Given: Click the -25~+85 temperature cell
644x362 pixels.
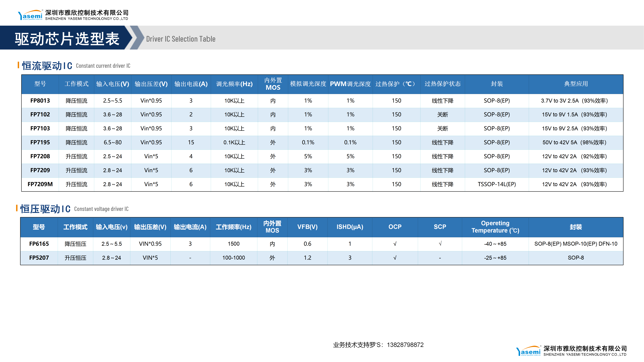Looking at the screenshot, I should pyautogui.click(x=495, y=258).
